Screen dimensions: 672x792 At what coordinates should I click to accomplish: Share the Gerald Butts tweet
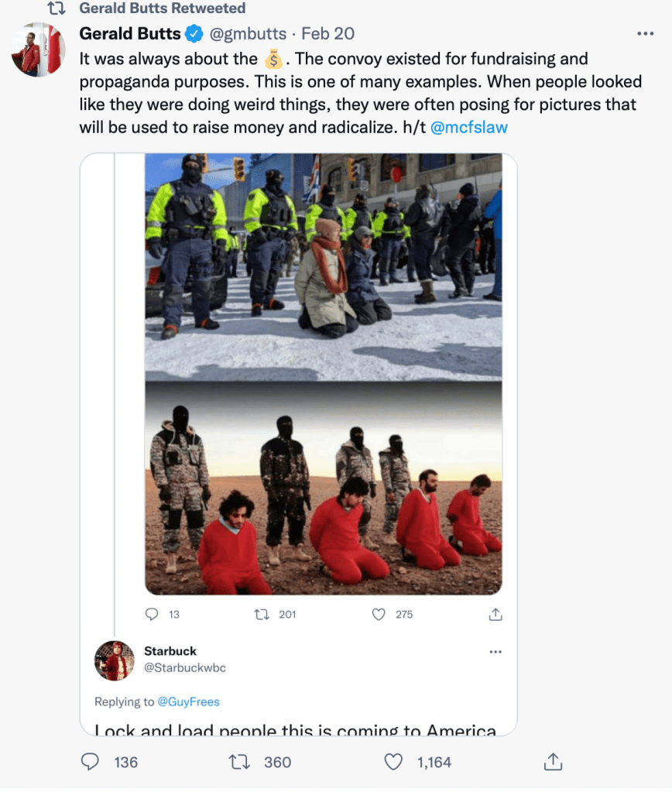pos(553,762)
